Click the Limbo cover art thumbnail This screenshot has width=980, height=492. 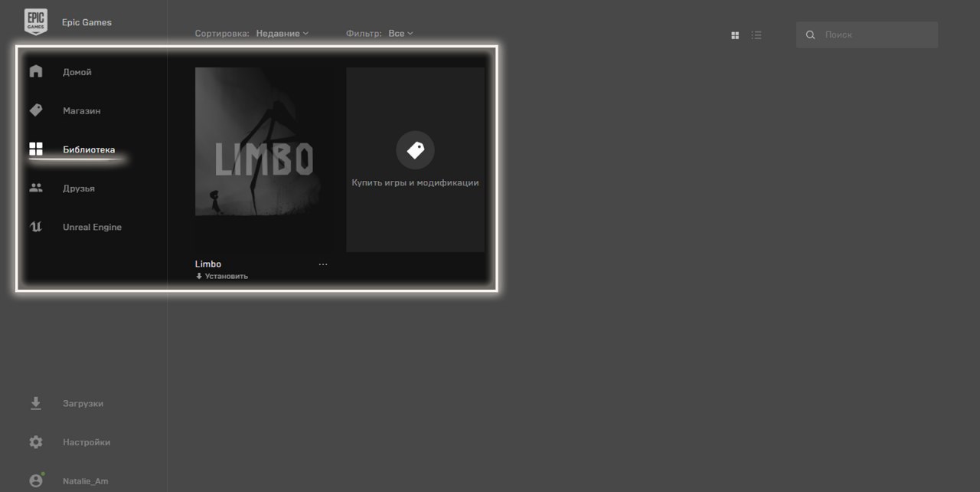tap(263, 159)
